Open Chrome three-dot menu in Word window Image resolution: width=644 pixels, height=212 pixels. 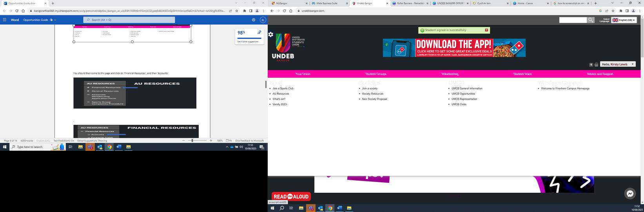pos(263,11)
